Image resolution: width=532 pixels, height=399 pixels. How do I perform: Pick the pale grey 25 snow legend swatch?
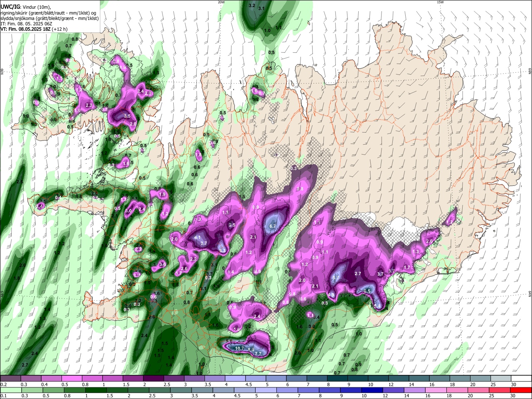click(x=501, y=379)
